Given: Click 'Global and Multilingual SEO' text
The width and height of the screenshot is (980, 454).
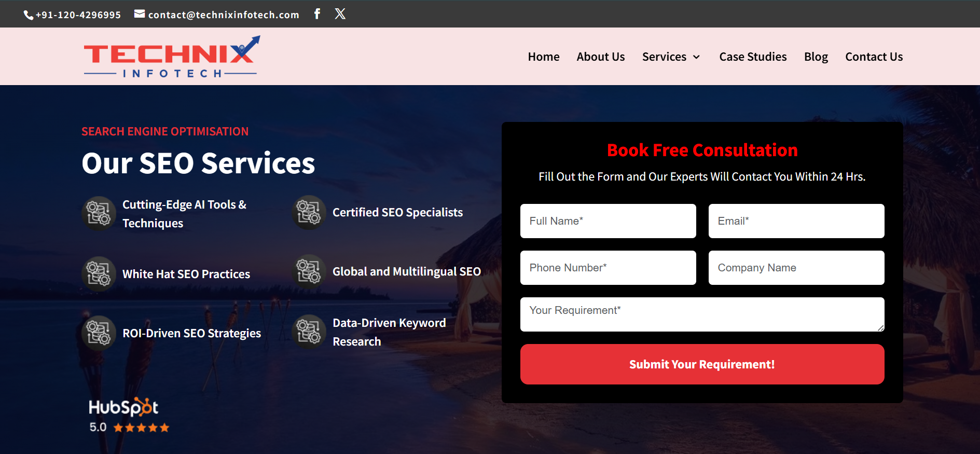Looking at the screenshot, I should [x=407, y=271].
